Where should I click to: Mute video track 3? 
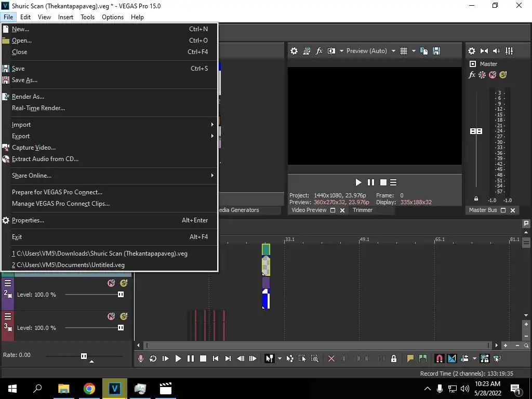tap(111, 316)
